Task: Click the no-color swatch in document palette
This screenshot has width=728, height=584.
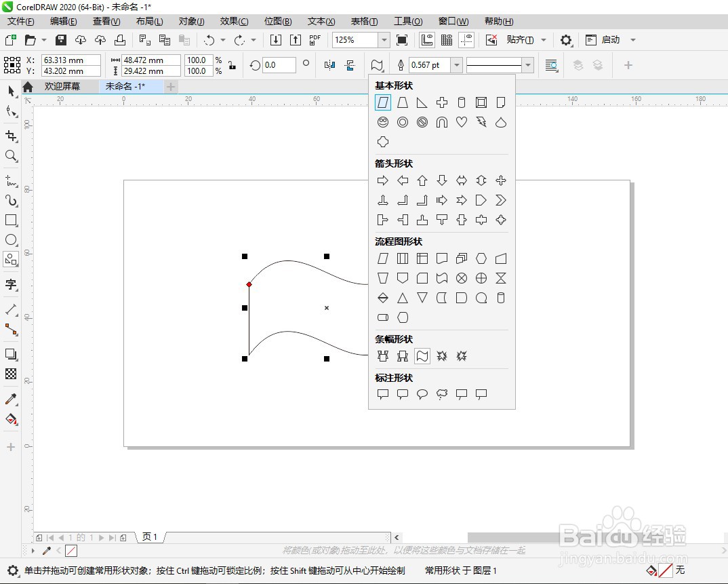Action: coord(71,551)
